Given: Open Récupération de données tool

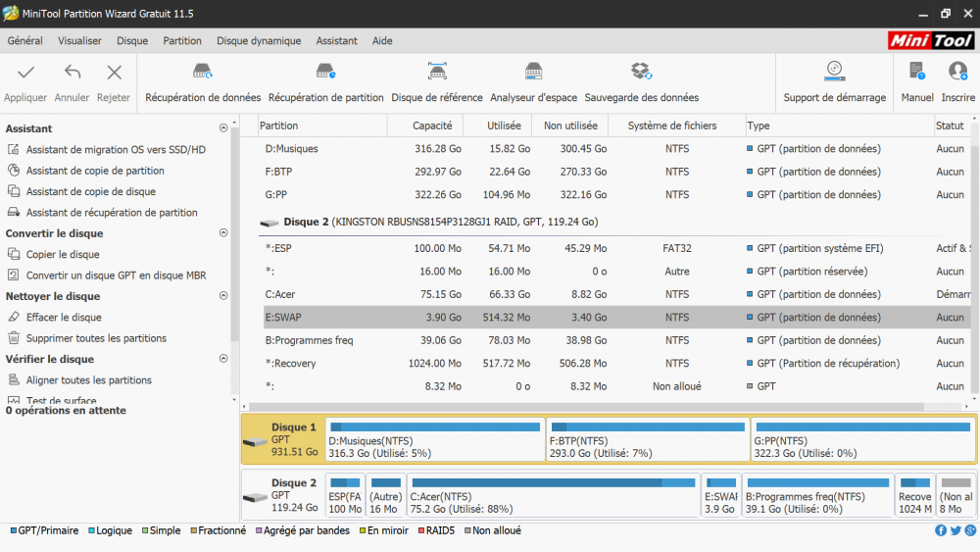Looking at the screenshot, I should point(203,73).
